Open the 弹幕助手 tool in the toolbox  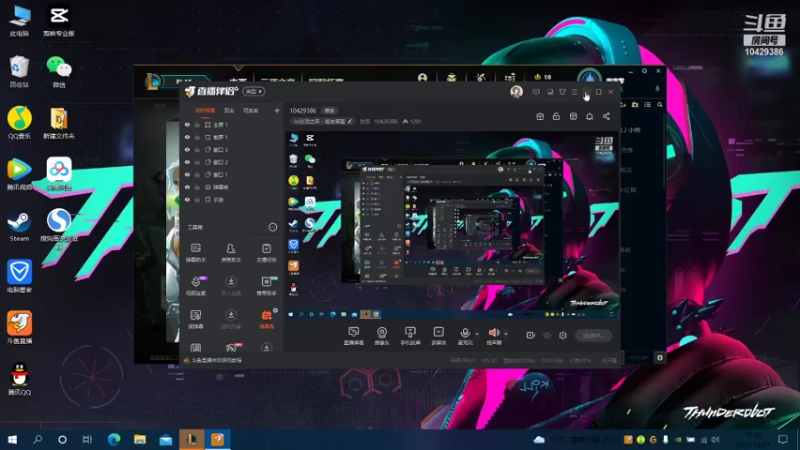coord(195,253)
